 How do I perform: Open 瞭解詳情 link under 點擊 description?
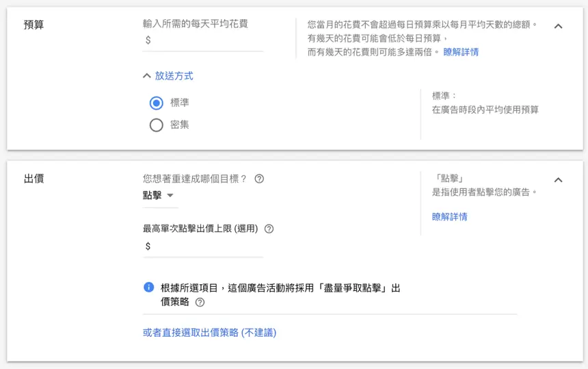pos(450,216)
